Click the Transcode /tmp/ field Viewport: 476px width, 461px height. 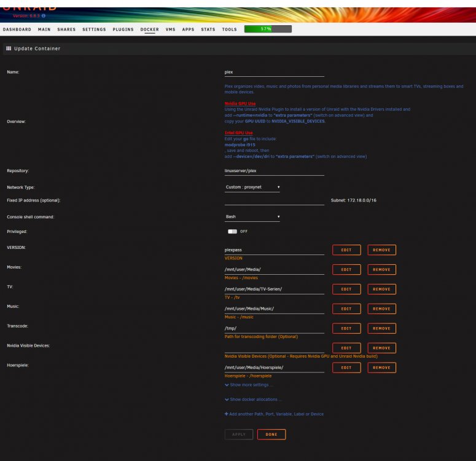[275, 328]
